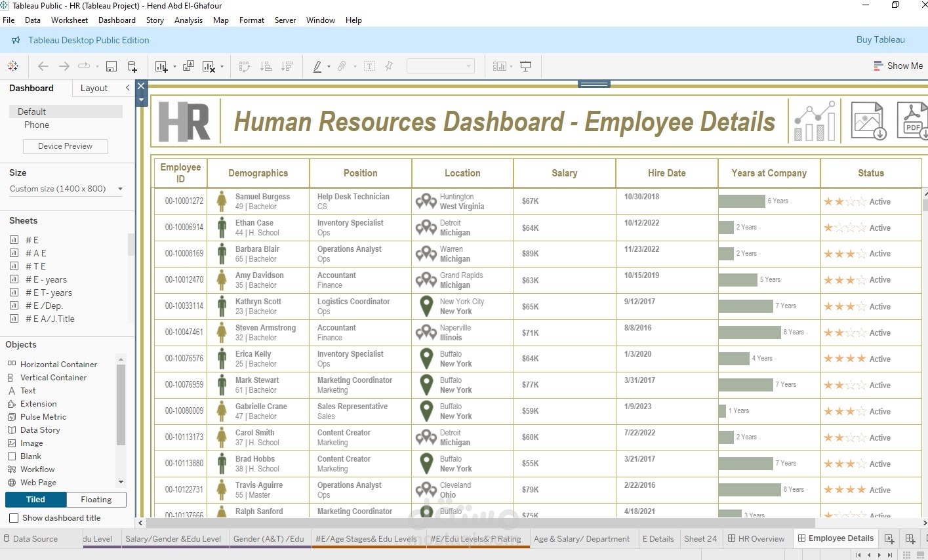This screenshot has width=928, height=560.
Task: Select the Web Page object
Action: (x=38, y=483)
